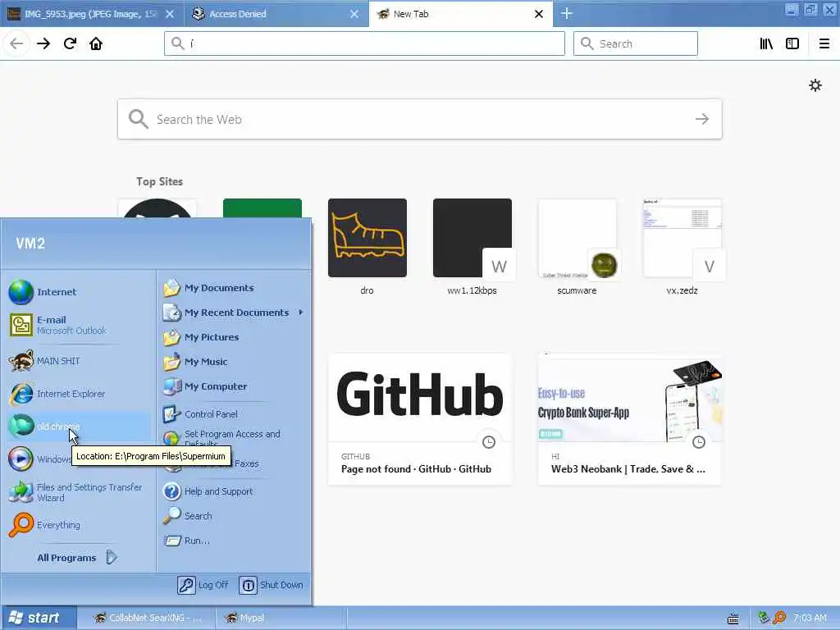The width and height of the screenshot is (840, 630).
Task: Open a new browser tab
Action: click(x=566, y=13)
